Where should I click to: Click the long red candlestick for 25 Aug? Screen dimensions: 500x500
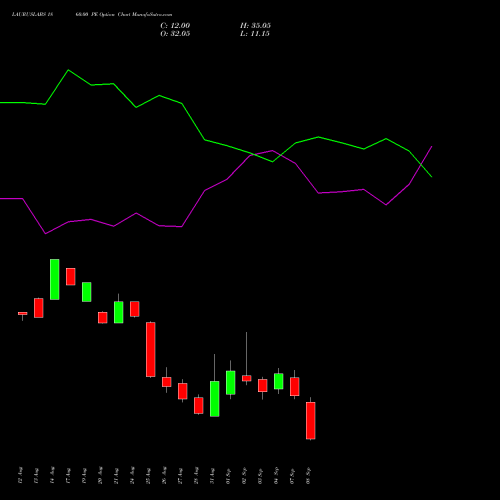[x=151, y=349]
